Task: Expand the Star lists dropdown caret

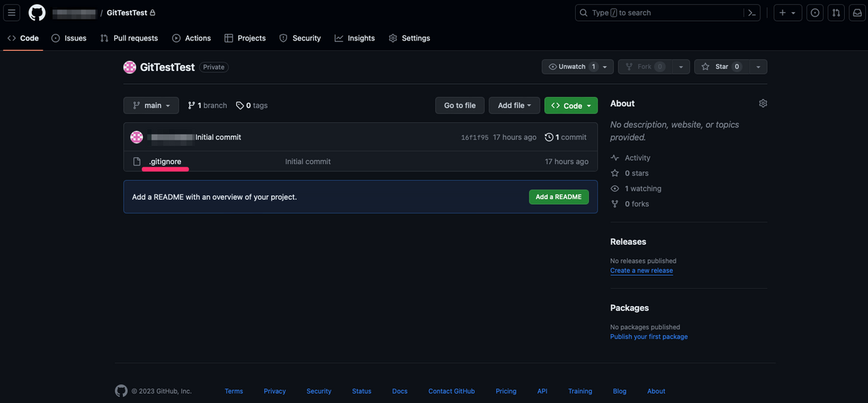Action: [x=758, y=67]
